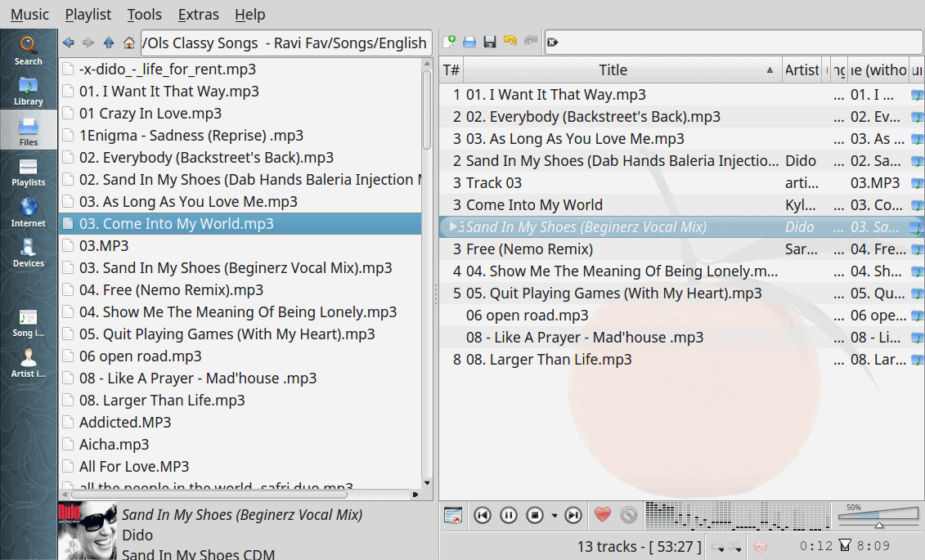Viewport: 925px width, 560px height.
Task: Go back to the previous track
Action: (483, 515)
